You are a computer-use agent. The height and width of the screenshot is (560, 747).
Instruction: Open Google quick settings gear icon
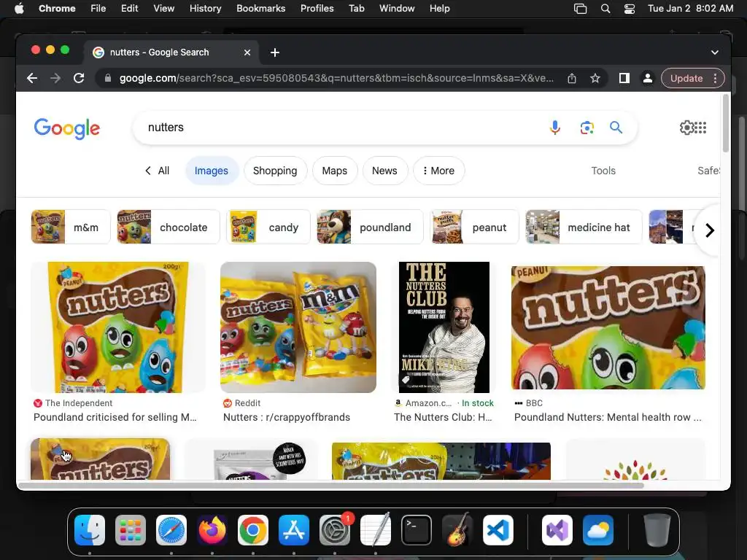686,128
